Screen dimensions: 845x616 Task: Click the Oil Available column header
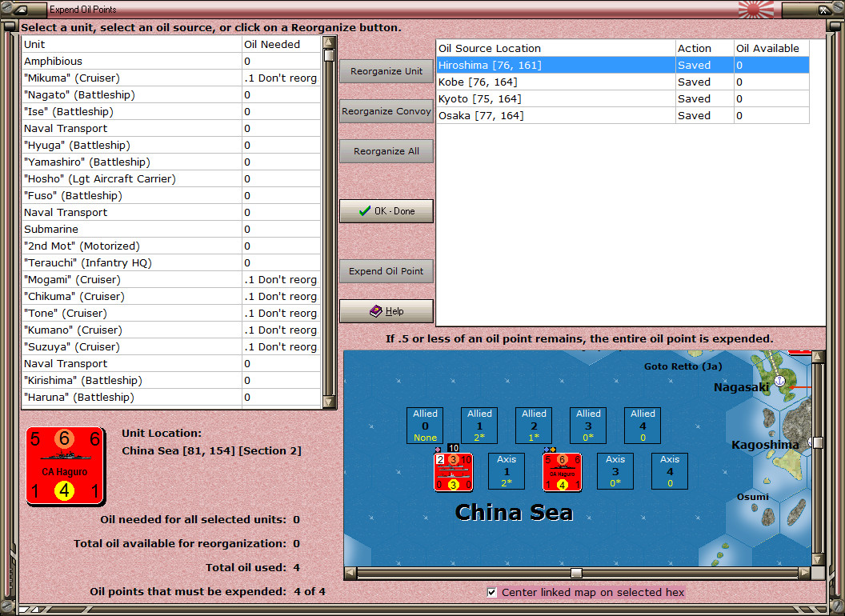(771, 49)
